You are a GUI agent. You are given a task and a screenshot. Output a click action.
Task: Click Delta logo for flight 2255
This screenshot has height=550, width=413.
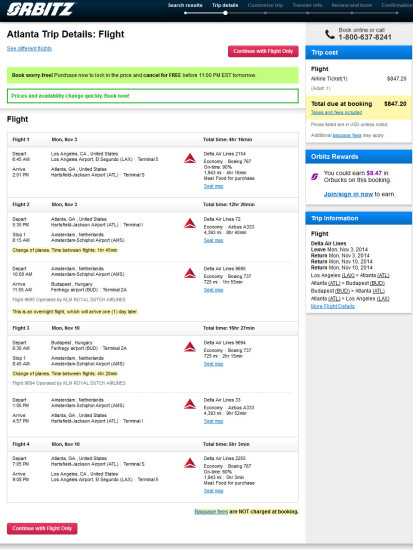tap(190, 463)
